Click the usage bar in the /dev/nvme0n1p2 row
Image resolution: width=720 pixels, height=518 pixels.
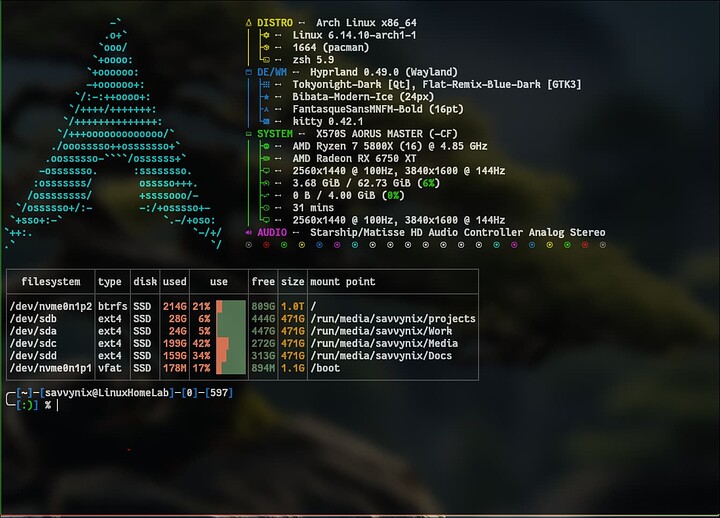pos(231,306)
